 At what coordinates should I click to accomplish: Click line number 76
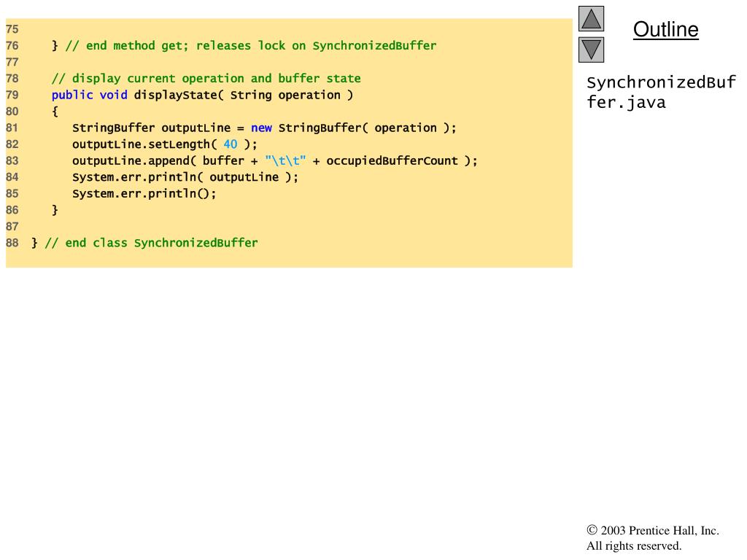[12, 46]
